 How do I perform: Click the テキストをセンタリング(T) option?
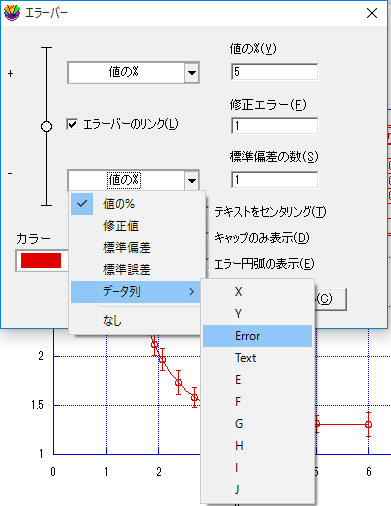(270, 212)
